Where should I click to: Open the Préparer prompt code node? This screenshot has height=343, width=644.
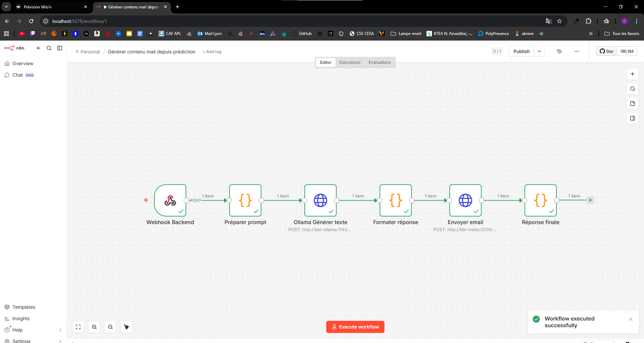245,200
